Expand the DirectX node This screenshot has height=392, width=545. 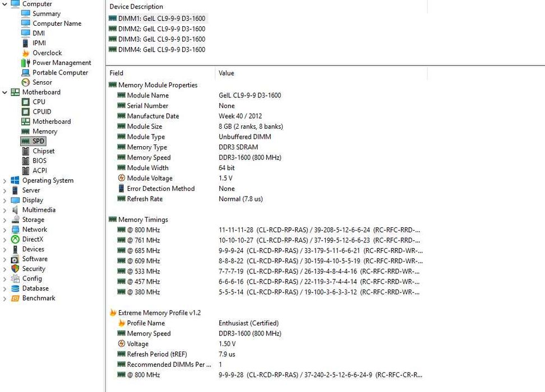(4, 240)
